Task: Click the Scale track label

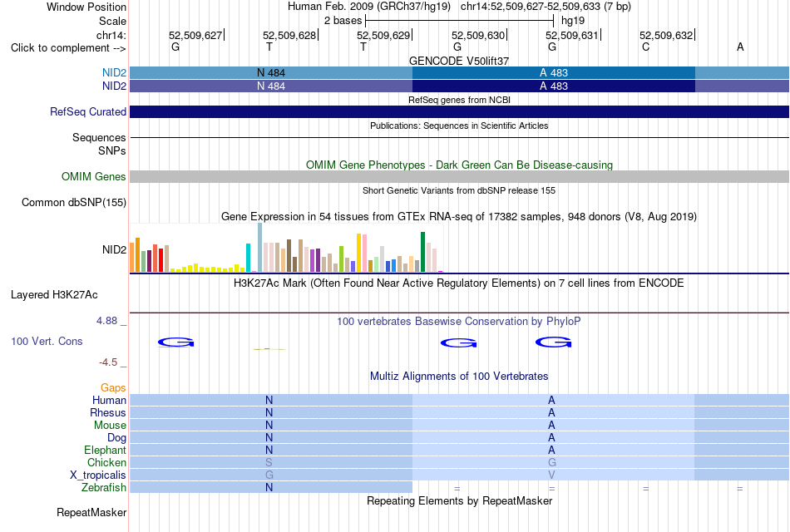Action: pos(112,21)
